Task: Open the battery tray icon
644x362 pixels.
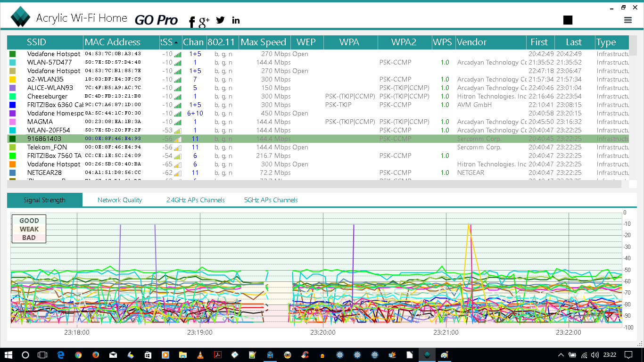Action: tap(572, 354)
